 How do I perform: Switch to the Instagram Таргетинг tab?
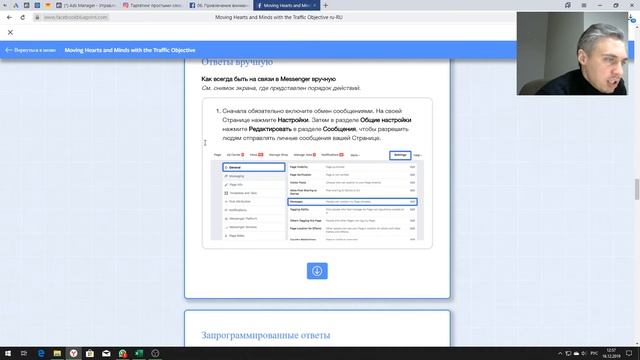point(152,5)
